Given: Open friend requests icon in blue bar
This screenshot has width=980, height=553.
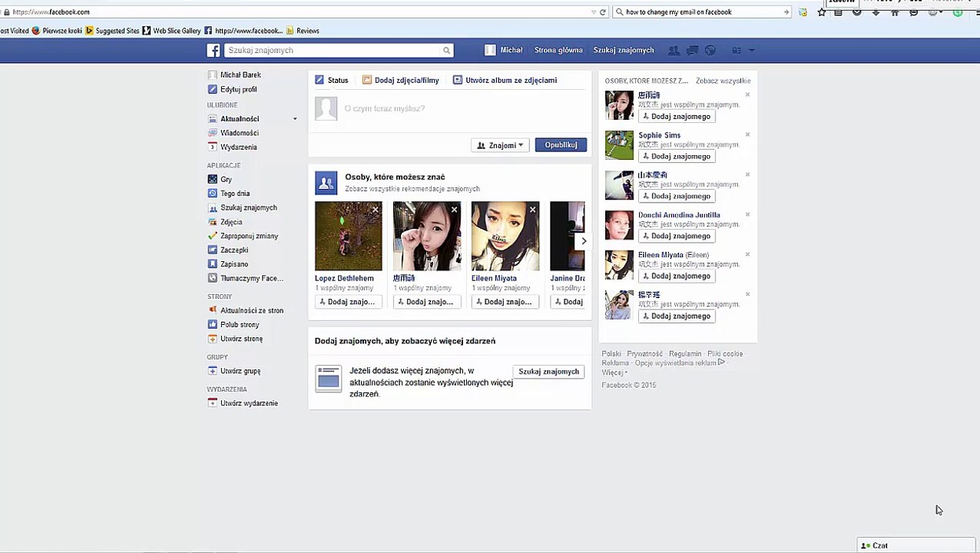Looking at the screenshot, I should [674, 50].
